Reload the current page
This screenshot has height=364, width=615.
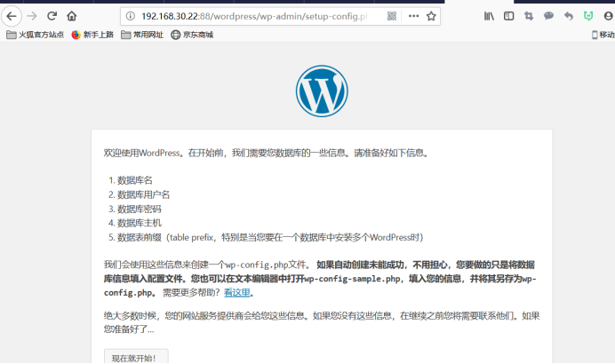tap(52, 16)
